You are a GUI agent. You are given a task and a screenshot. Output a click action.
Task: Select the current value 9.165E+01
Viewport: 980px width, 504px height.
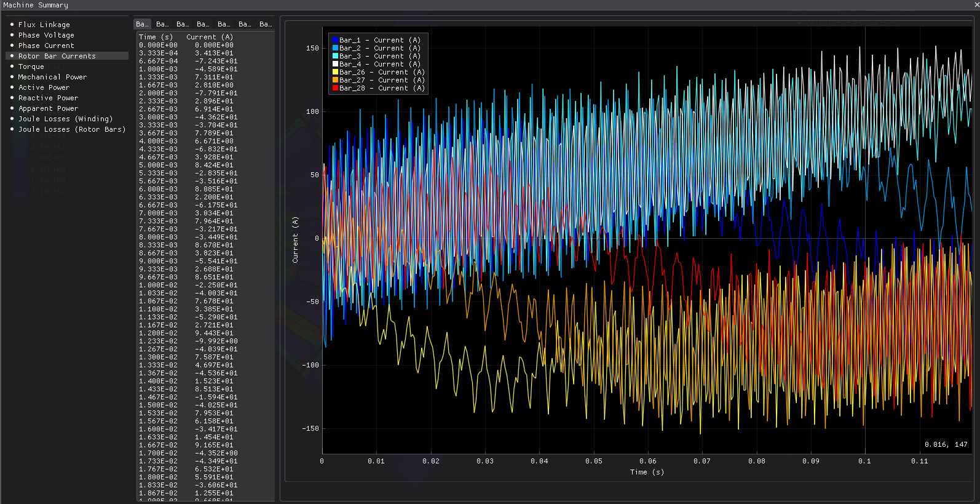[x=214, y=445]
